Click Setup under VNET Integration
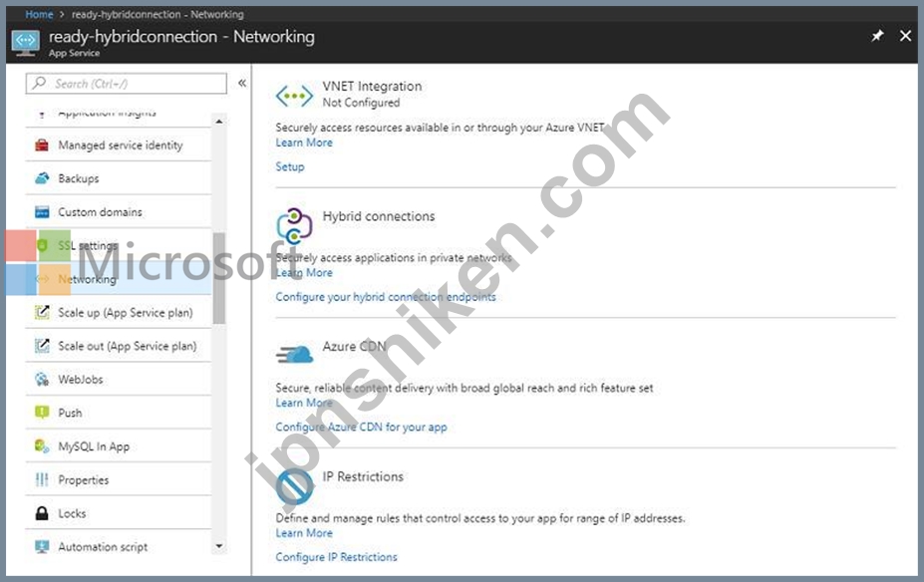 tap(290, 166)
